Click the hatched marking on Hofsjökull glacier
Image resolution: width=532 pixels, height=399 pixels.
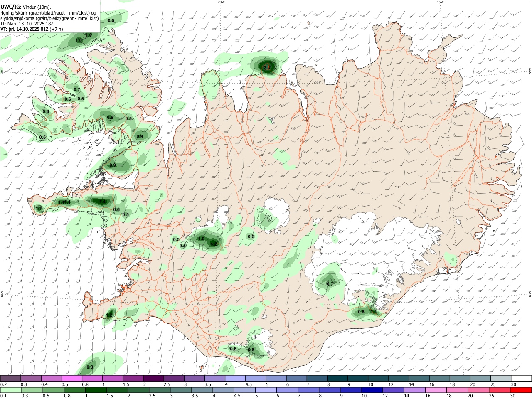coord(270,217)
